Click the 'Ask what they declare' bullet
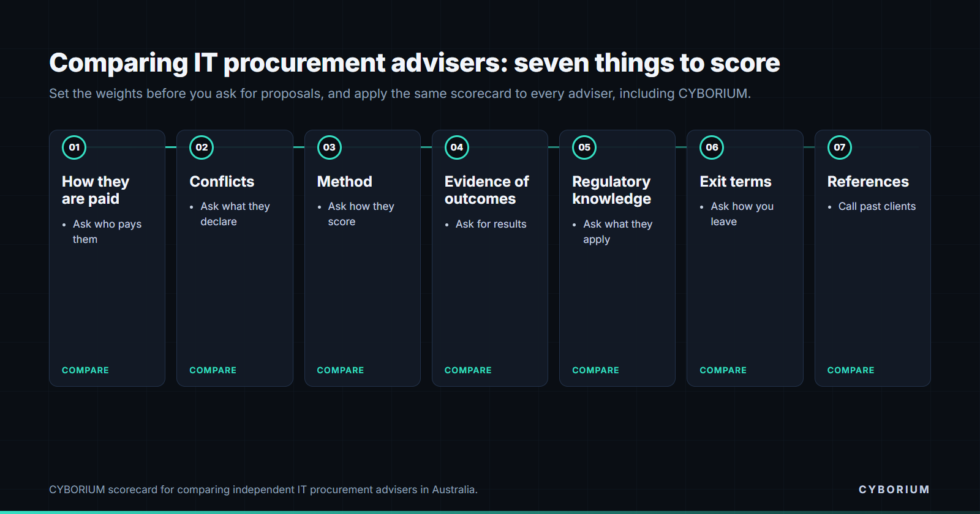The height and width of the screenshot is (514, 980). pos(235,214)
